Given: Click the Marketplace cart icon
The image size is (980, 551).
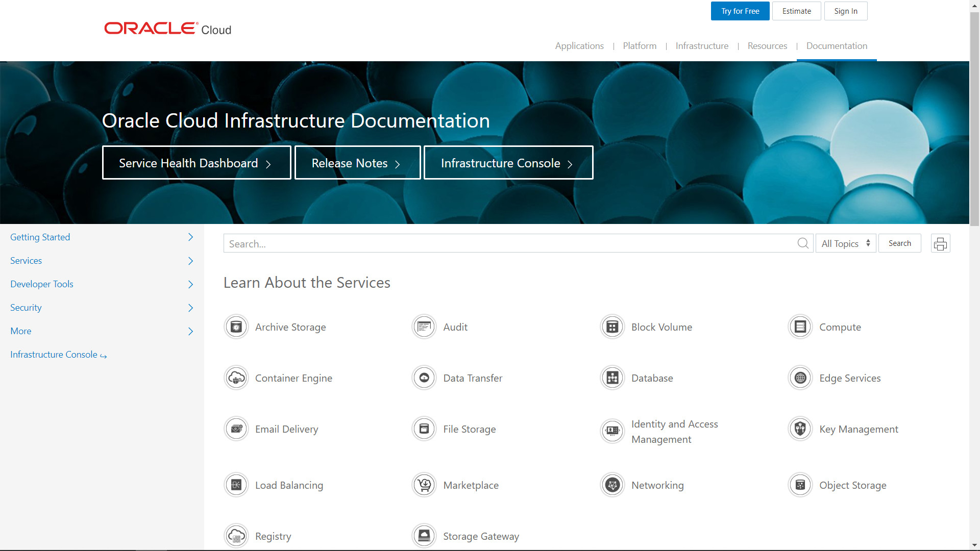Looking at the screenshot, I should [424, 485].
